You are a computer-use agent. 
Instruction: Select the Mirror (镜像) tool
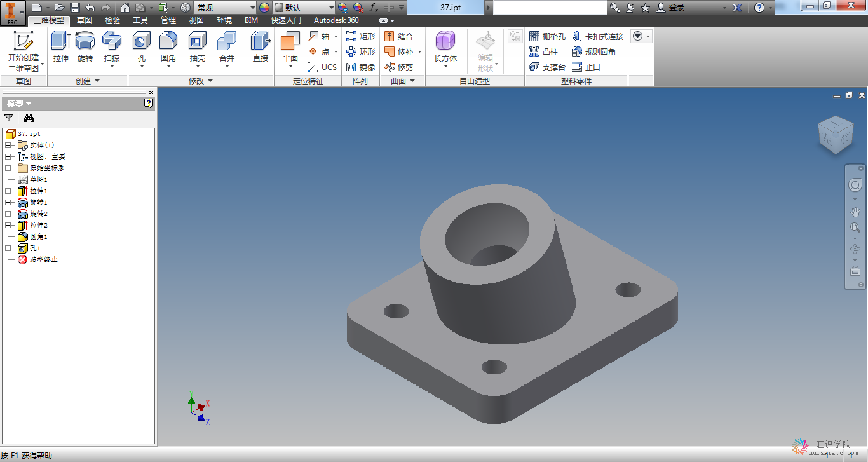360,67
